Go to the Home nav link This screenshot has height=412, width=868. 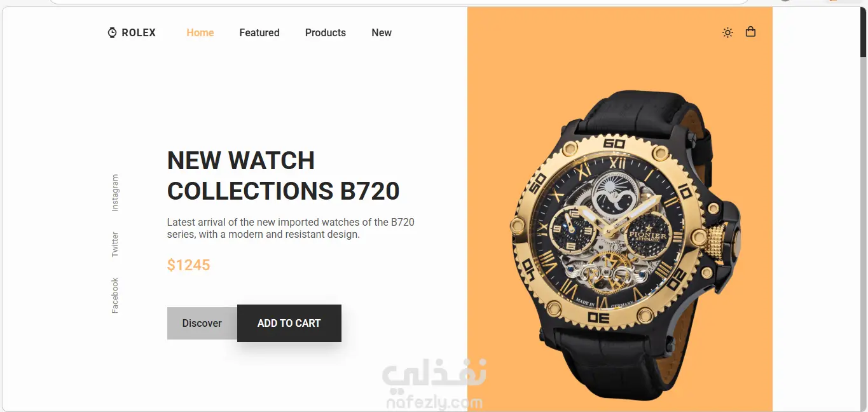[200, 32]
